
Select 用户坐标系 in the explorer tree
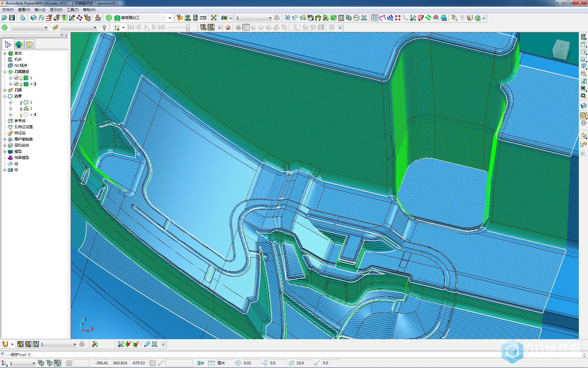[x=23, y=139]
